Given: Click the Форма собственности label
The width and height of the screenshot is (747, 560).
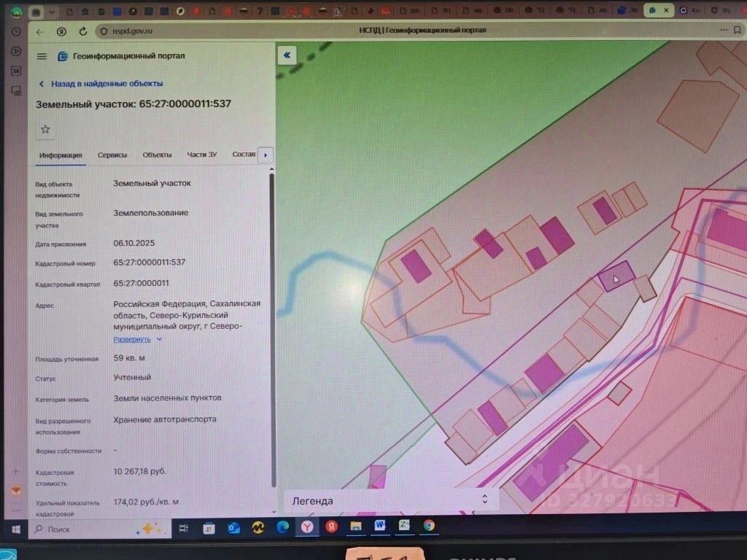Looking at the screenshot, I should pyautogui.click(x=68, y=451).
